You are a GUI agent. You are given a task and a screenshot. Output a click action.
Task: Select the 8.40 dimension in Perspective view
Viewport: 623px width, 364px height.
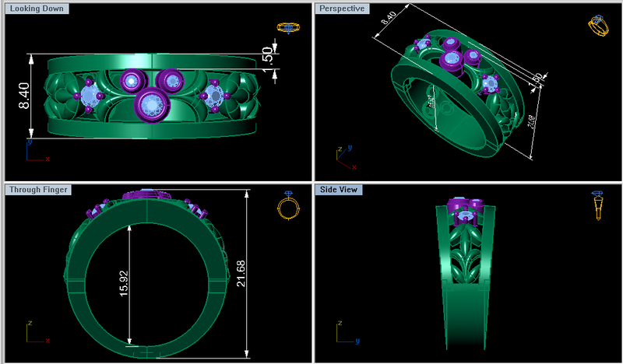click(389, 18)
